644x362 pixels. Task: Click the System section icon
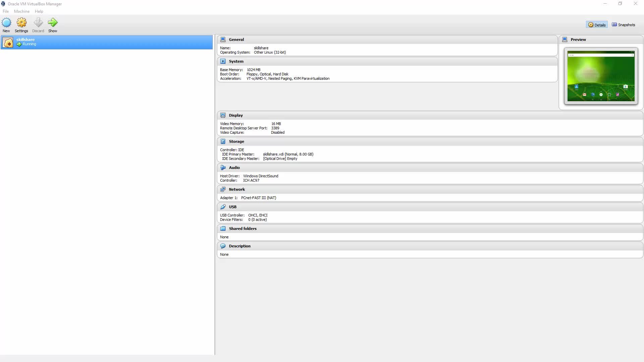tap(223, 61)
